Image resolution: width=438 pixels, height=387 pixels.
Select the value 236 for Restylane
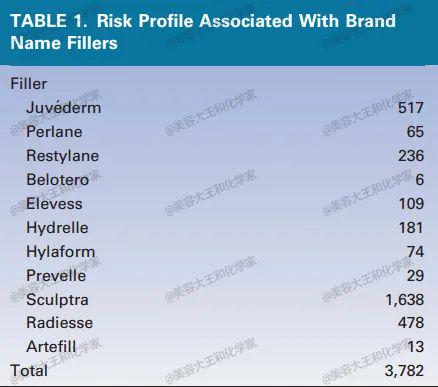point(411,156)
